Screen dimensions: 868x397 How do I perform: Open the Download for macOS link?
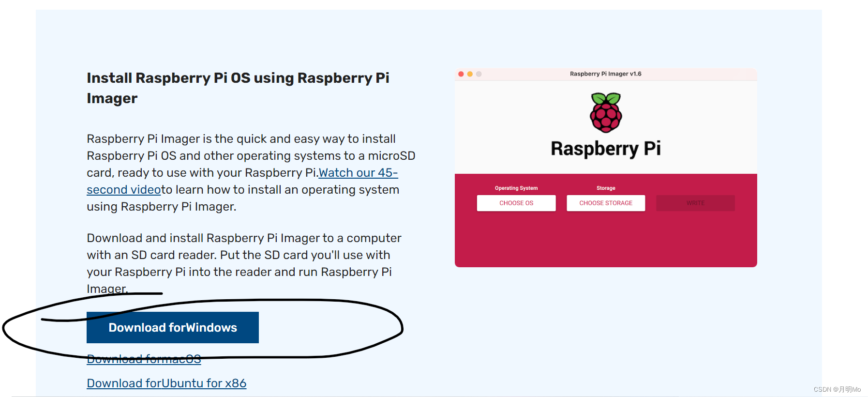tap(144, 359)
